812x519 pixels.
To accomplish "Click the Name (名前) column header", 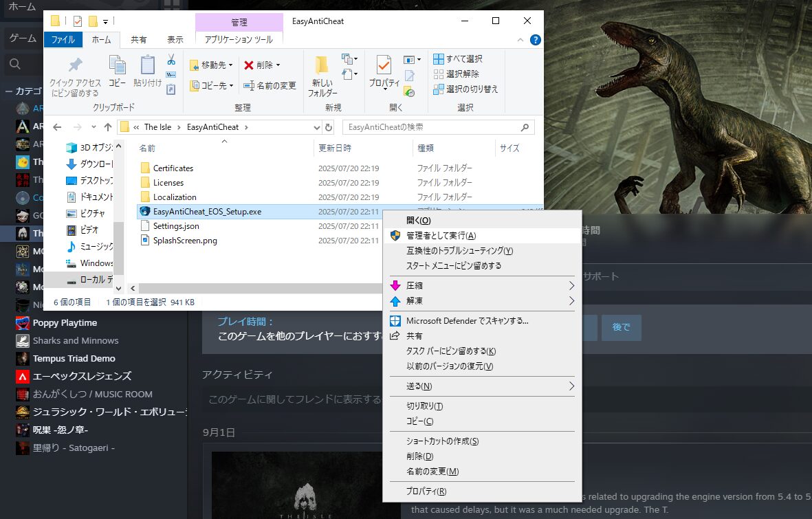I will pyautogui.click(x=148, y=148).
